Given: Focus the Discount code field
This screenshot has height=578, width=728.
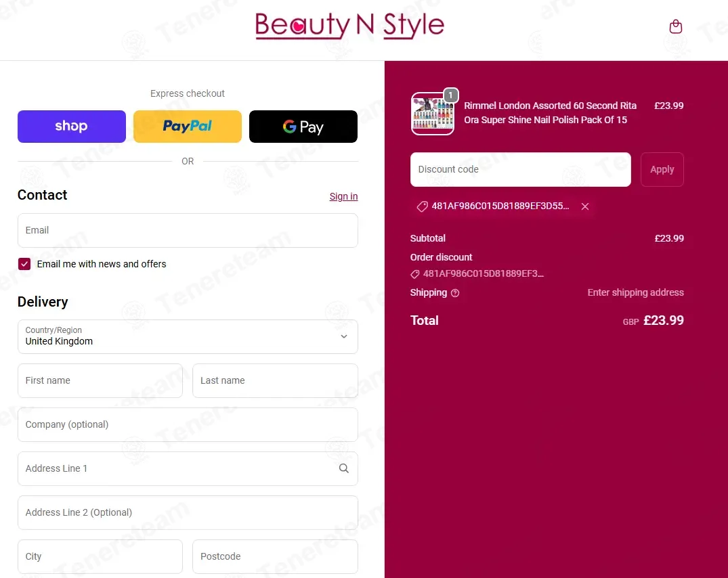Looking at the screenshot, I should click(x=521, y=169).
